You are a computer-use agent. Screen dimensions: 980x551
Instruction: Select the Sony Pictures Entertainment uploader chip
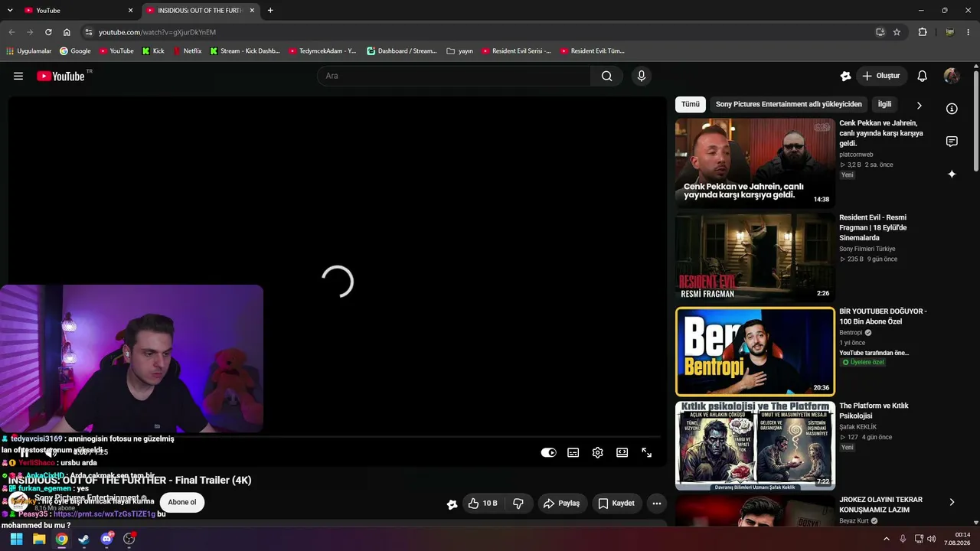tap(789, 104)
